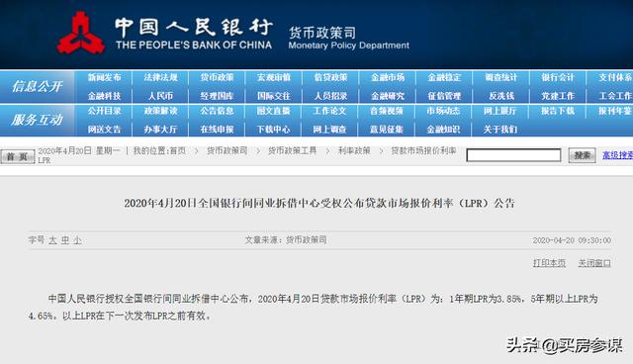This screenshot has width=633, height=364.
Task: Open the 银行会计 navigation item
Action: pyautogui.click(x=558, y=77)
